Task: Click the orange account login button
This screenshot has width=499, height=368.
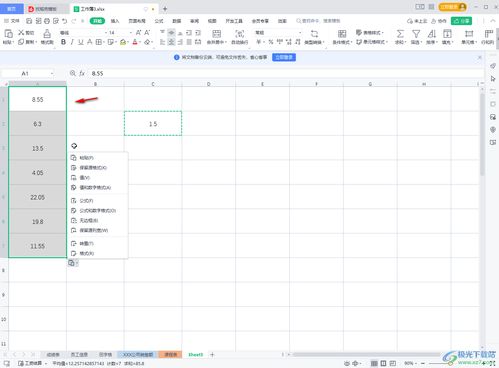Action: pyautogui.click(x=453, y=7)
